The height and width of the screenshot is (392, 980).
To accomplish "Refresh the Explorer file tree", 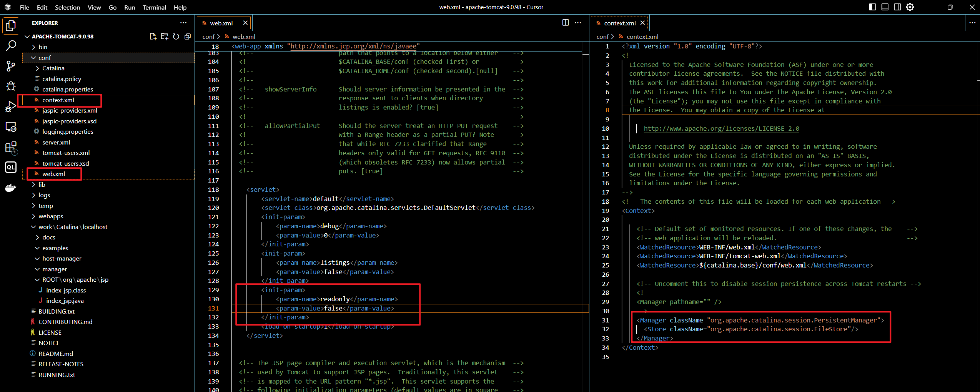I will point(176,37).
